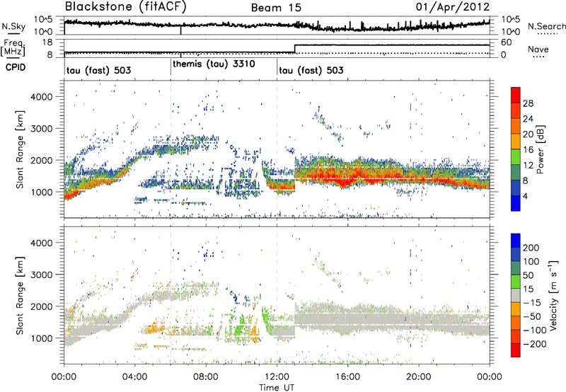Click the frequency step-up line near 13:00
The height and width of the screenshot is (392, 566).
coord(295,49)
